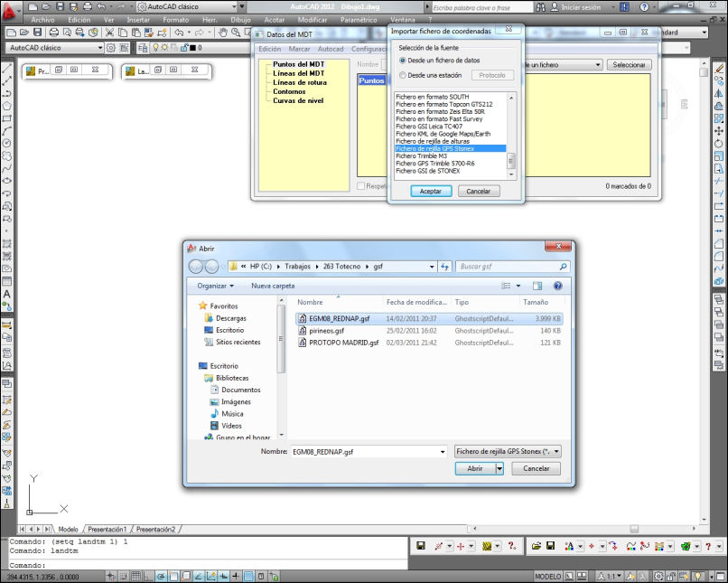Expand the address path dropdown in Abrir dialog
The height and width of the screenshot is (583, 728).
[432, 267]
